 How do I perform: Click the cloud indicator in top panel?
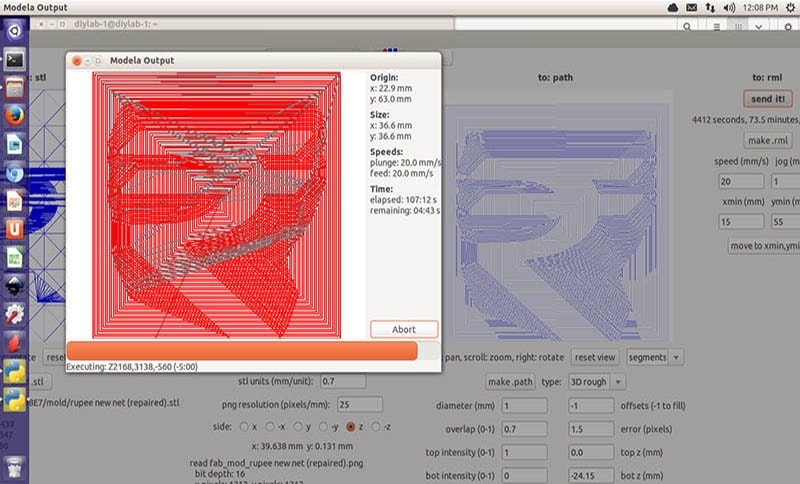tap(673, 8)
